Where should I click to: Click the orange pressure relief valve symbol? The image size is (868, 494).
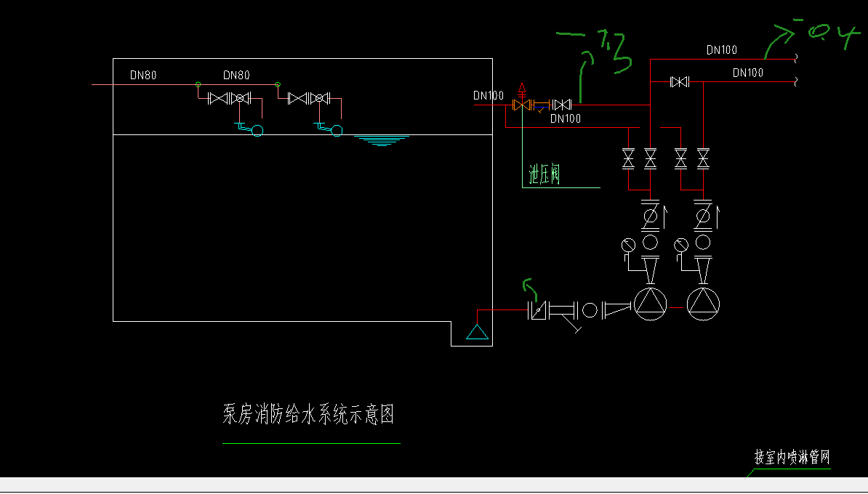click(521, 105)
